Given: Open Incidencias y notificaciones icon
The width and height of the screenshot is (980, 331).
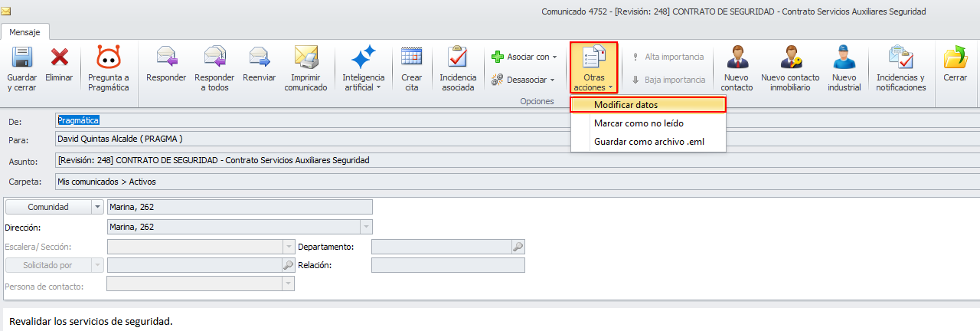Looking at the screenshot, I should point(900,58).
